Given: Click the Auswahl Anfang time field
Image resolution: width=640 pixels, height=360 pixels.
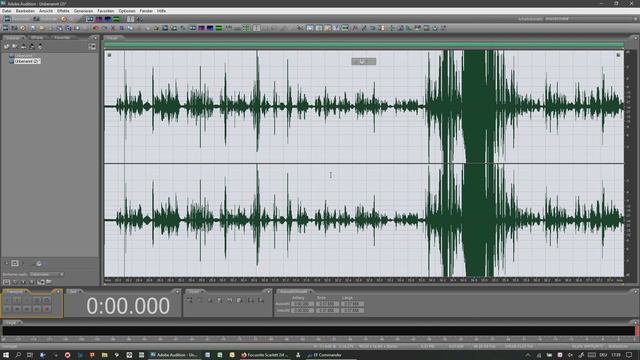Looking at the screenshot, I should tap(303, 304).
